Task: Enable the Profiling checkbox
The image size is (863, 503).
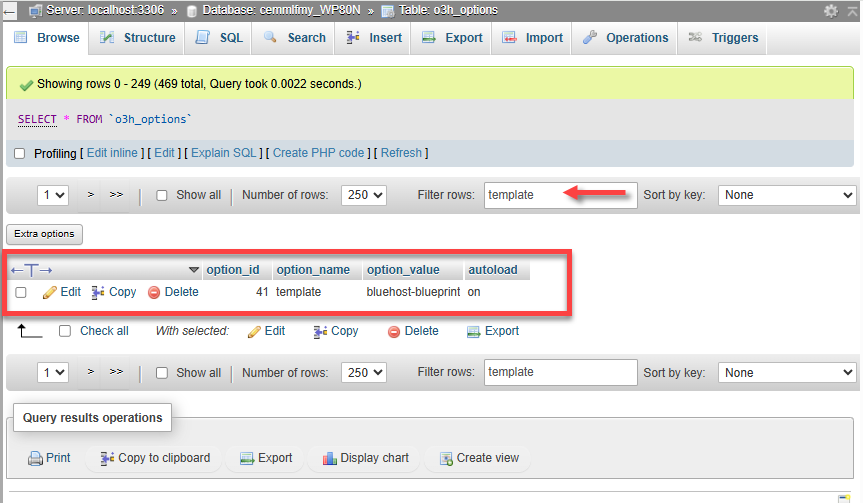Action: (20, 154)
